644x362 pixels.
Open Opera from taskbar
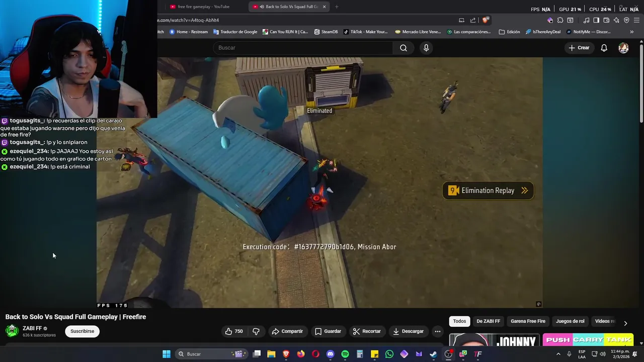315,354
